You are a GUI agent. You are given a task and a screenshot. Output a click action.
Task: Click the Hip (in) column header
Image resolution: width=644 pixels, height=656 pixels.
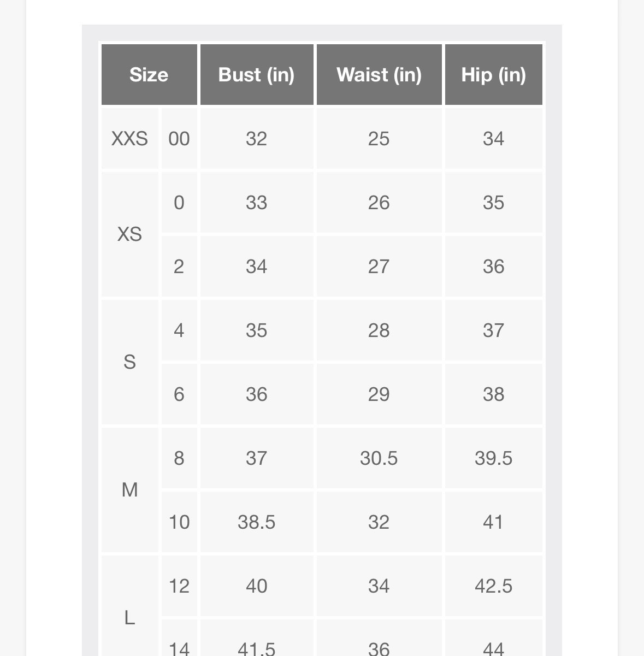(x=494, y=74)
